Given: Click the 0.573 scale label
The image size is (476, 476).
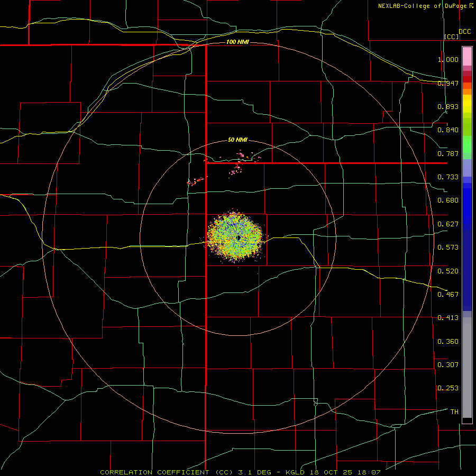Looking at the screenshot, I should (x=448, y=248).
